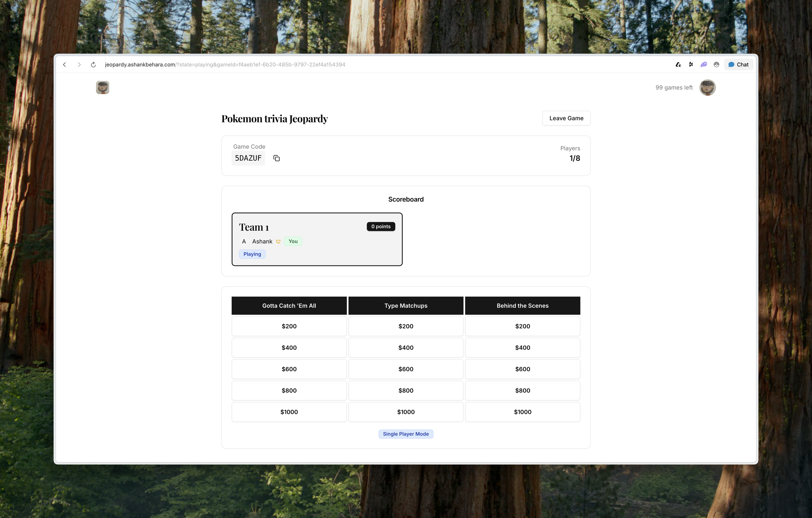Open the profile avatar at top right

point(708,87)
